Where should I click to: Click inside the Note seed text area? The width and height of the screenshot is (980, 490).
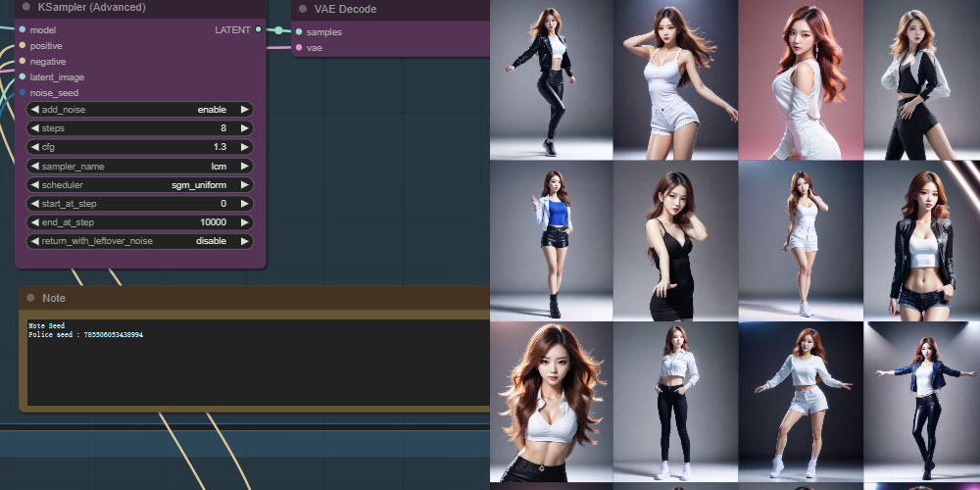coord(258,363)
